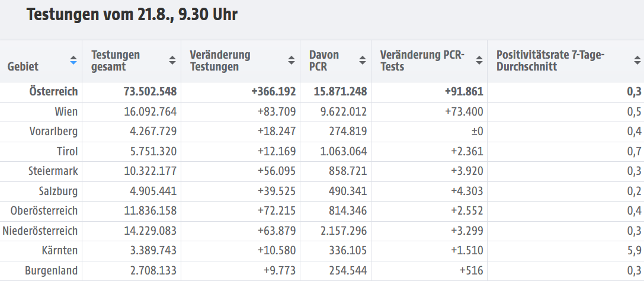Select the Österreich row label
This screenshot has height=281, width=644.
(53, 92)
